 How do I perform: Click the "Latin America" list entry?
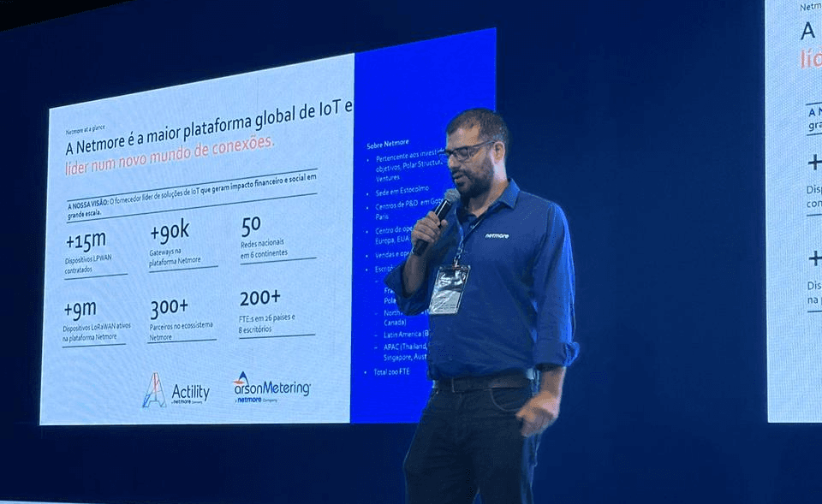(x=406, y=335)
